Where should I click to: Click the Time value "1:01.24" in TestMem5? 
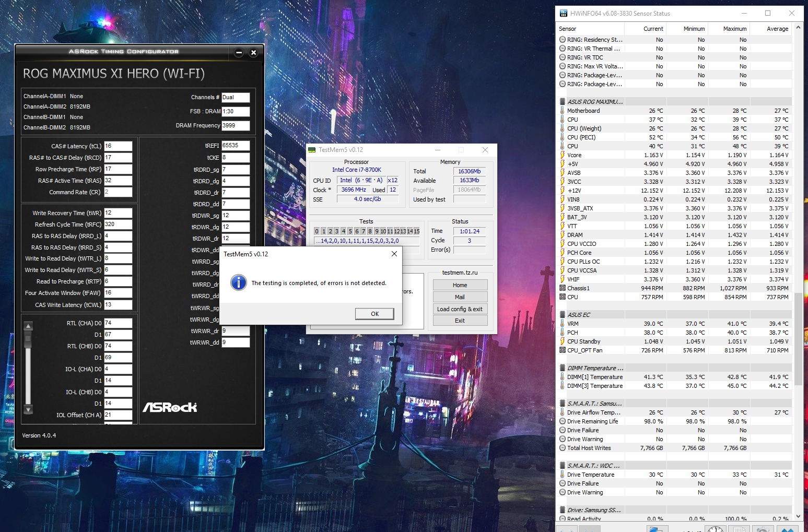click(470, 231)
